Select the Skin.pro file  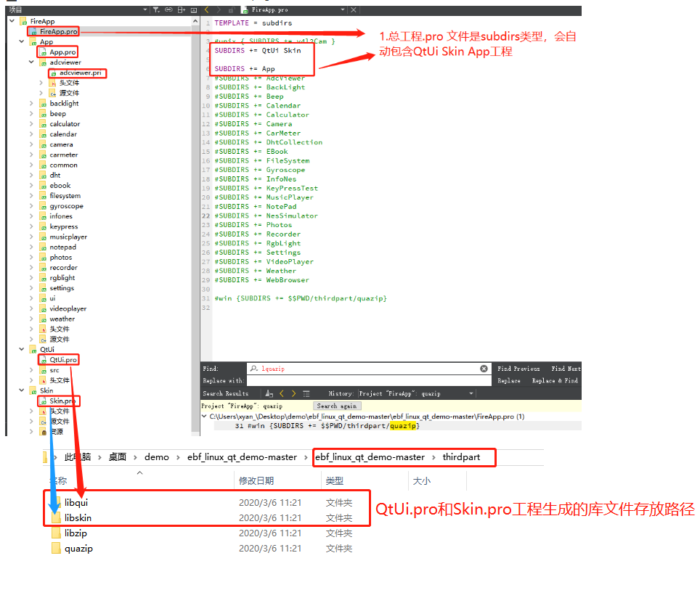[x=62, y=401]
